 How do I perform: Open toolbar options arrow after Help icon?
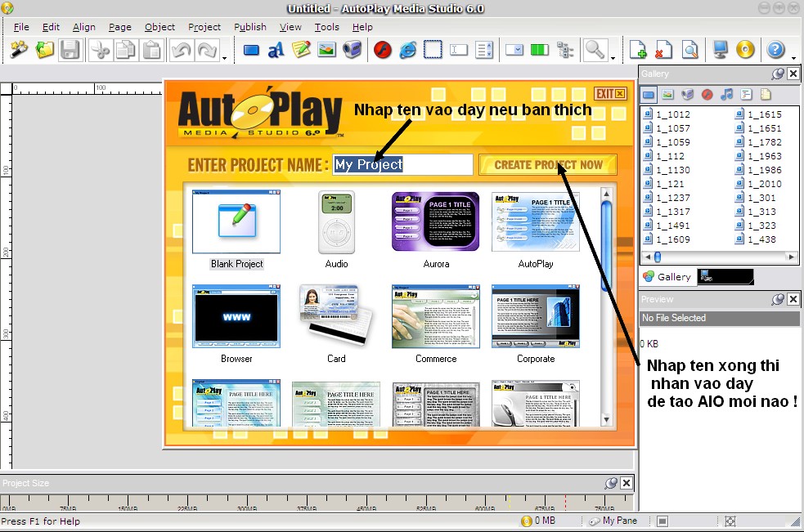pyautogui.click(x=793, y=58)
